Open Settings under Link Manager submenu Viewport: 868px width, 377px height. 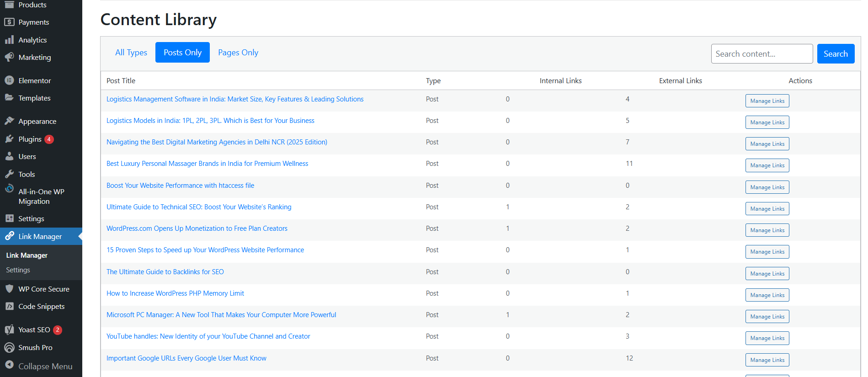coord(18,270)
